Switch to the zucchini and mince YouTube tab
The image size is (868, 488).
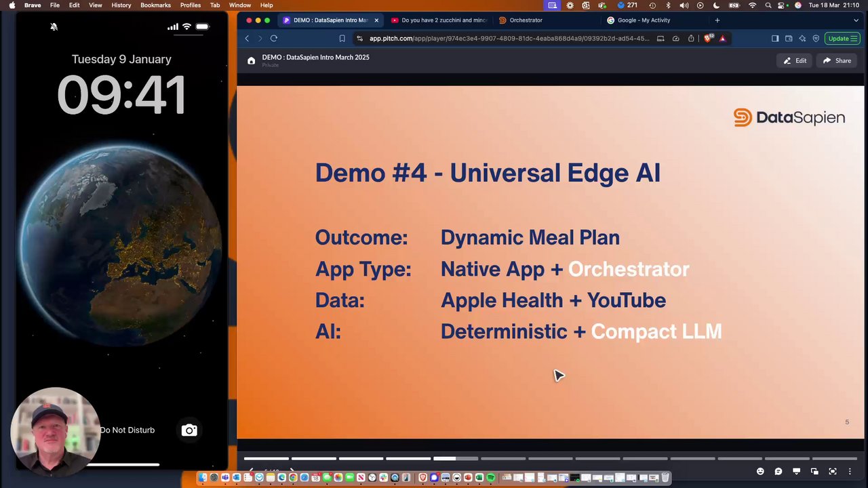[439, 20]
